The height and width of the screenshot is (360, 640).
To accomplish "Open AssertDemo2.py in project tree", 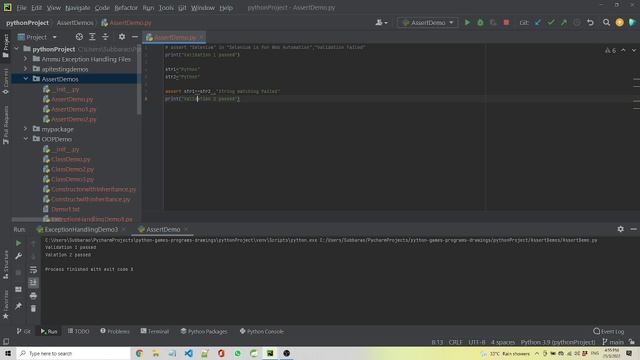I will coord(73,119).
